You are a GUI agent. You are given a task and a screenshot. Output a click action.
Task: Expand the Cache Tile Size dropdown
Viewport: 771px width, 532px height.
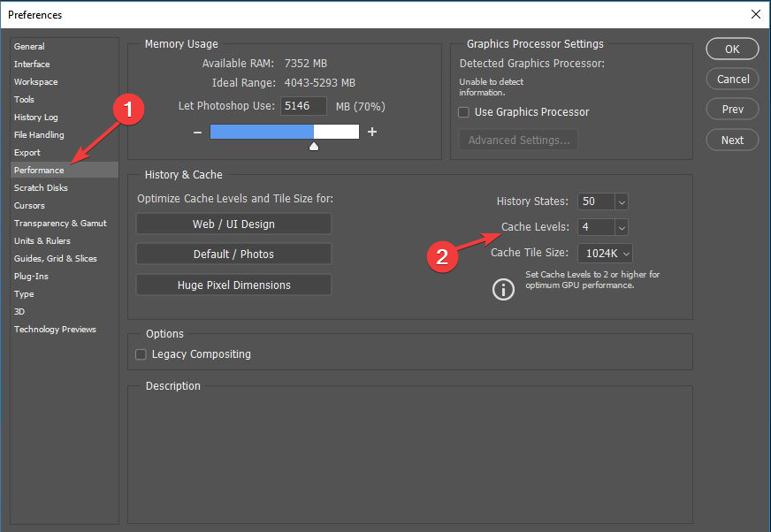[605, 254]
